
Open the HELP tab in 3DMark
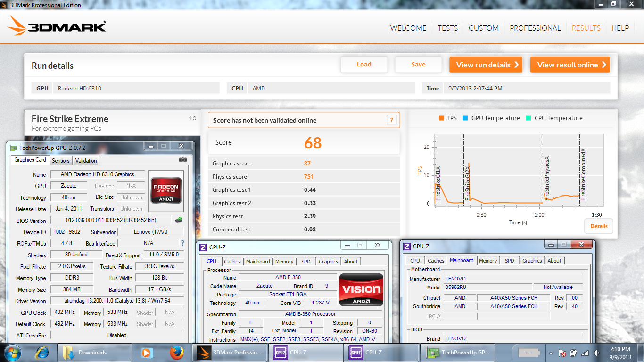coord(620,28)
